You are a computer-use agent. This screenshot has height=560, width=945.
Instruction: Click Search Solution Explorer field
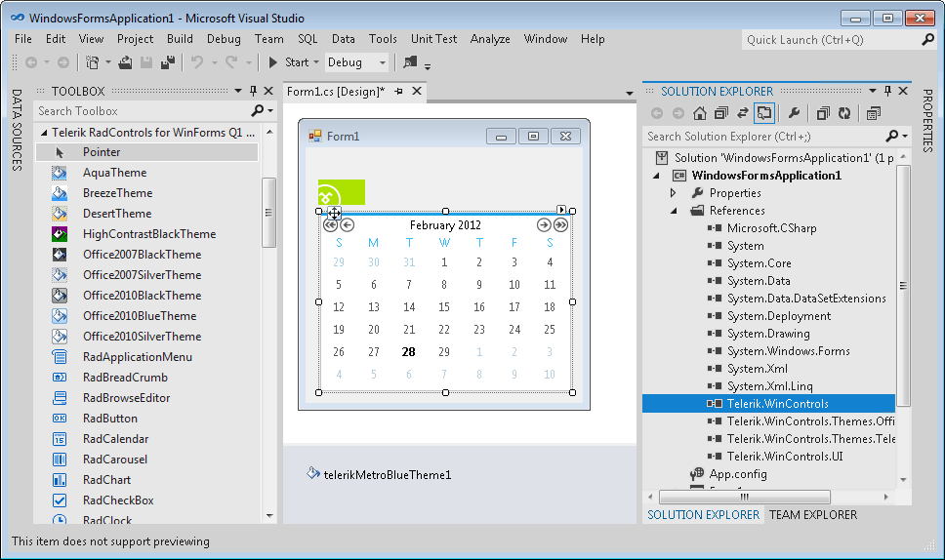(x=765, y=137)
